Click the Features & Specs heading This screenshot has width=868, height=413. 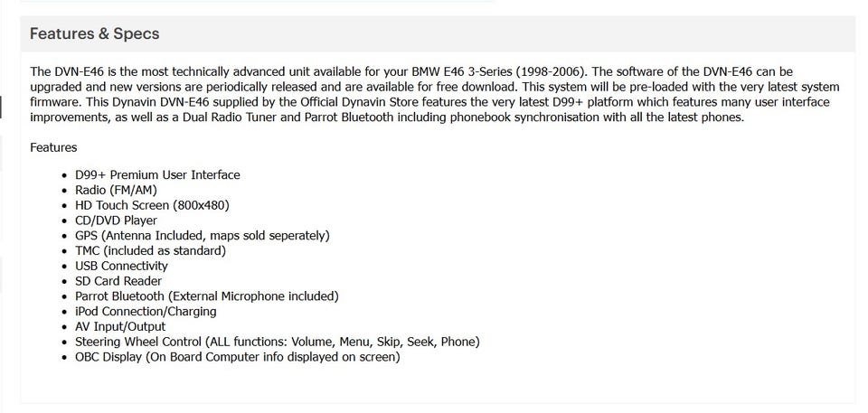[94, 33]
